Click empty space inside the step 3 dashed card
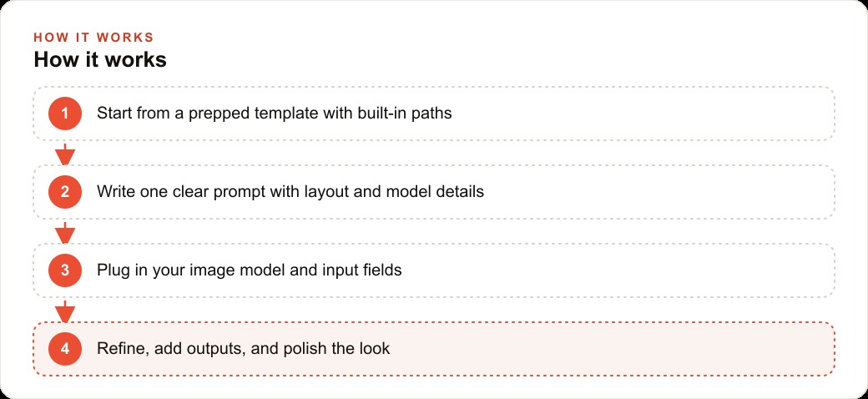This screenshot has height=399, width=868. [609, 270]
